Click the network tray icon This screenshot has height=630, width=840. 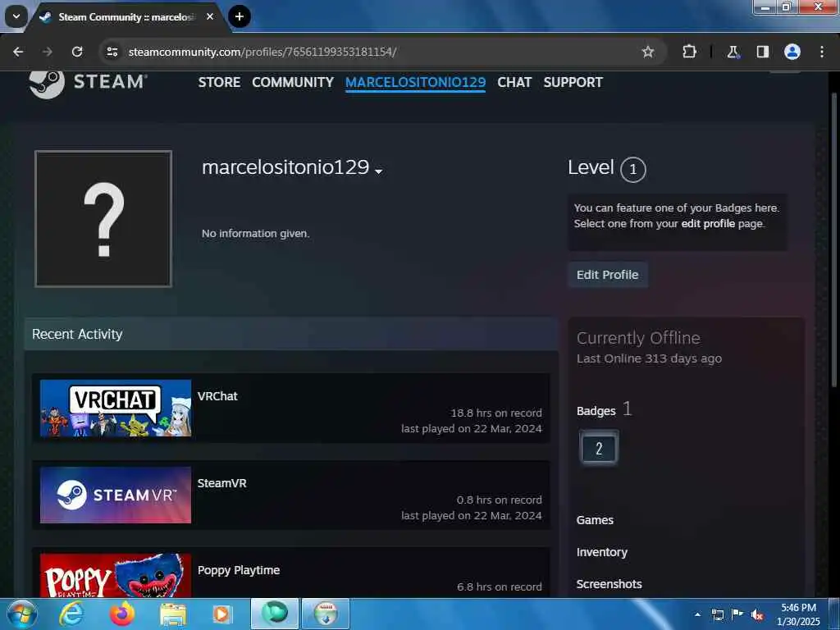click(717, 614)
